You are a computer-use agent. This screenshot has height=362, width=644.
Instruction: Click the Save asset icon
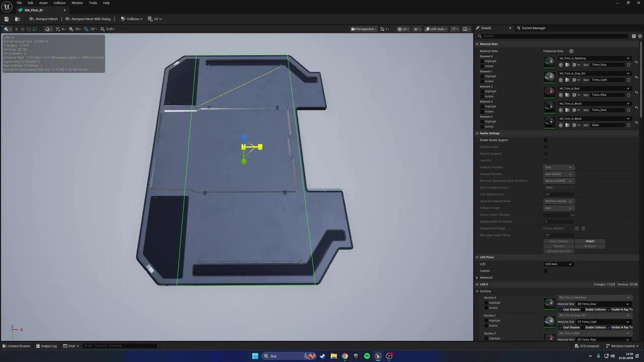pos(7,19)
